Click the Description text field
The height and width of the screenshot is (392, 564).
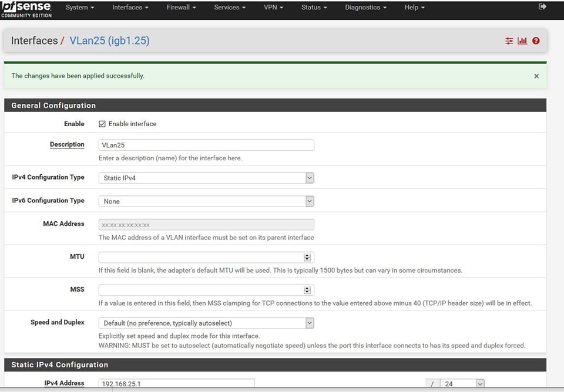pos(206,145)
